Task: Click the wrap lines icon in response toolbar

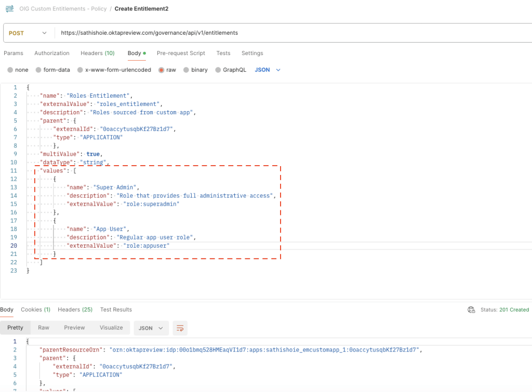Action: coord(180,328)
